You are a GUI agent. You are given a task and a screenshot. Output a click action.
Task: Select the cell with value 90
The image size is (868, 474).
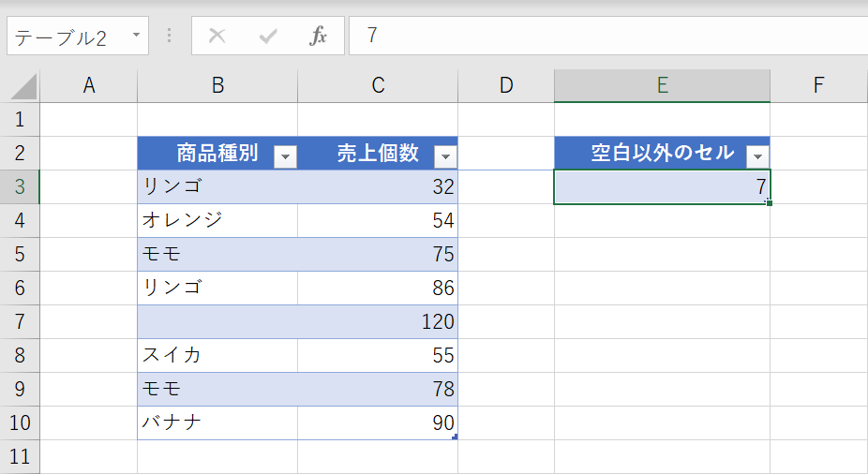pyautogui.click(x=378, y=423)
